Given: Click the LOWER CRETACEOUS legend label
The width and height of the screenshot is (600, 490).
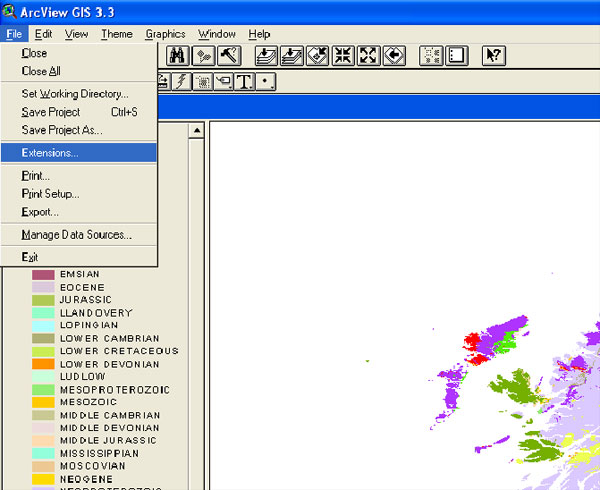Looking at the screenshot, I should click(119, 351).
